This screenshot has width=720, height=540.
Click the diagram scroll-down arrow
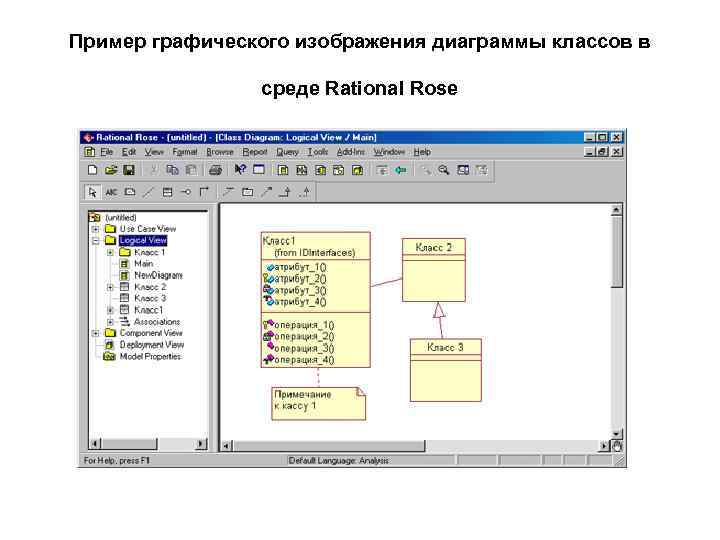(x=617, y=433)
